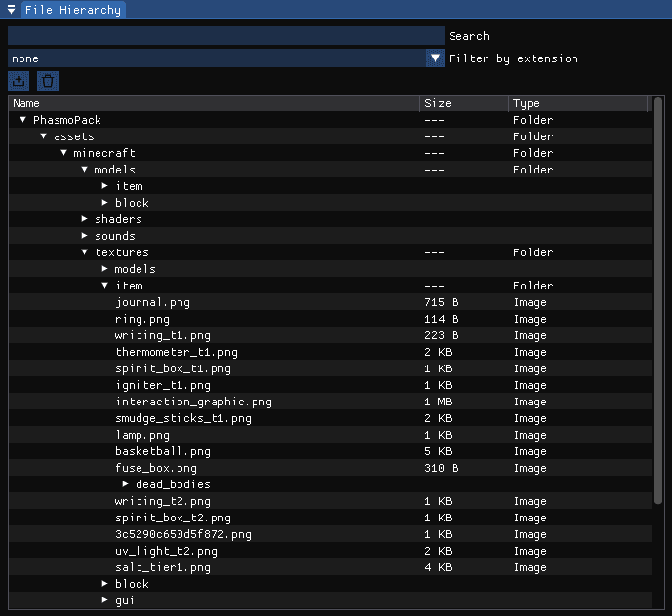Collapse the PhasmoPack root folder
Viewport: 672px width, 616px height.
coord(23,120)
